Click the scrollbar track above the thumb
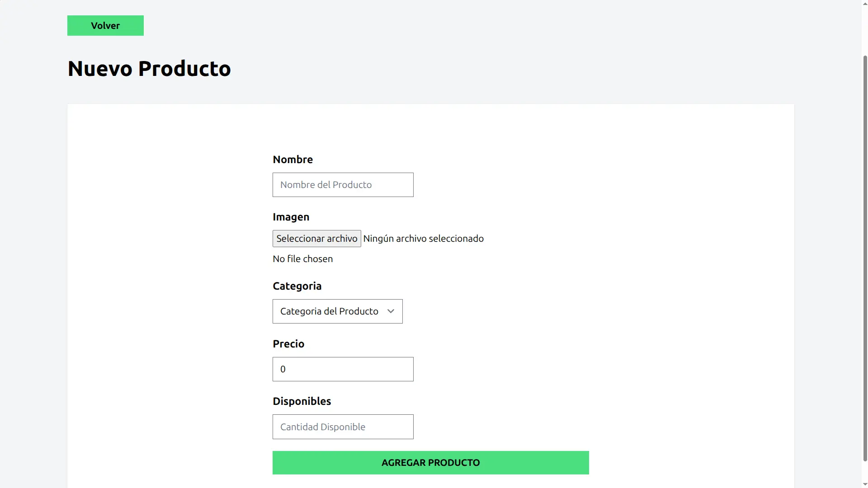 (x=865, y=29)
